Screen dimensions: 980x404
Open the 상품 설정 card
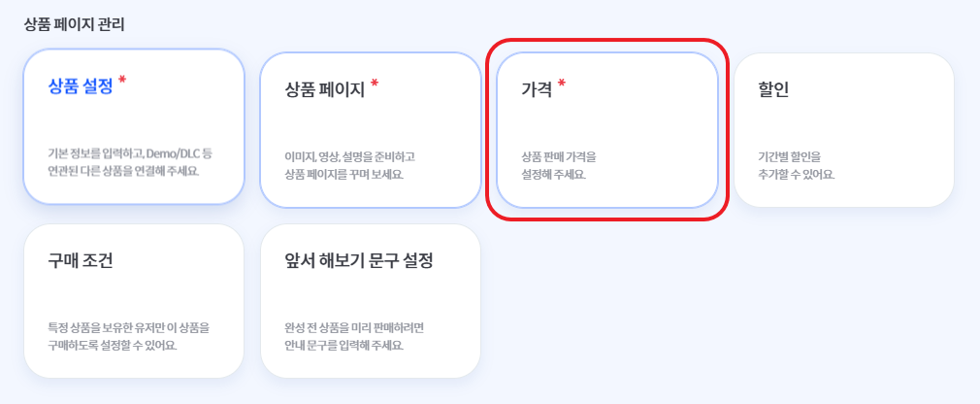tap(134, 127)
